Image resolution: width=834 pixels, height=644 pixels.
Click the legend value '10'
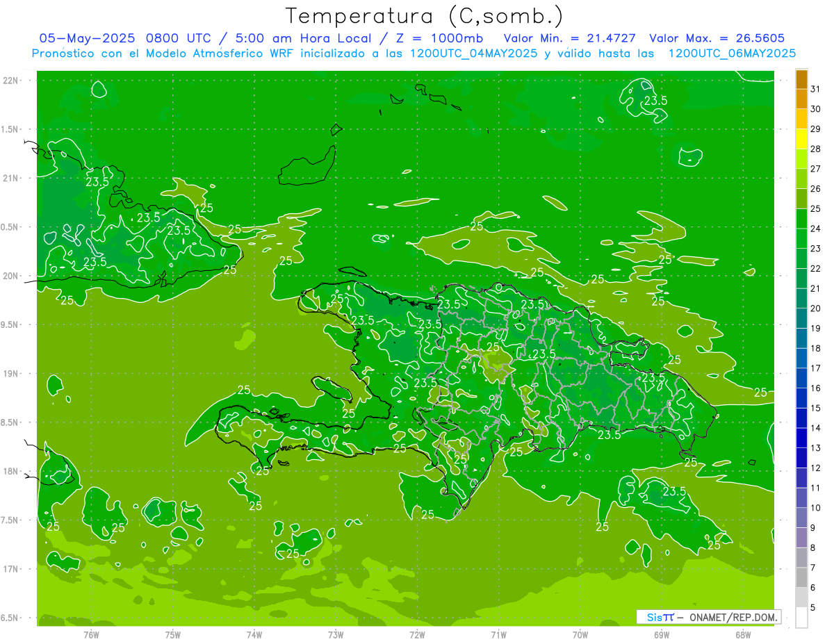(x=816, y=508)
